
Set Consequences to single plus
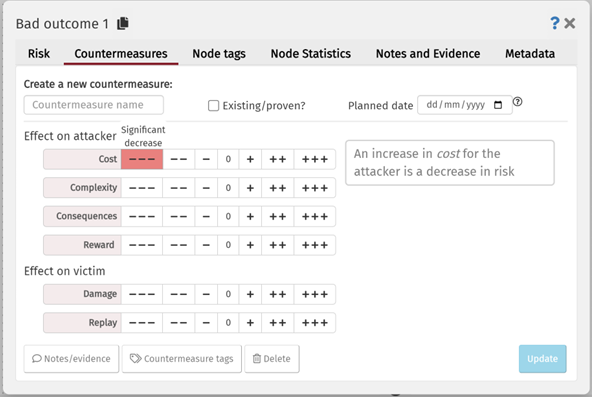(250, 217)
